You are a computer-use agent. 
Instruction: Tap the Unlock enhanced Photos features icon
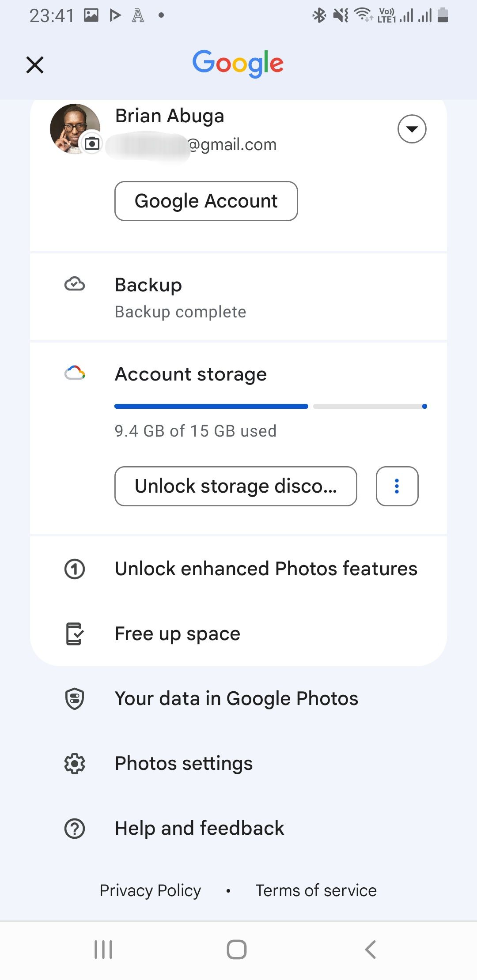click(75, 569)
